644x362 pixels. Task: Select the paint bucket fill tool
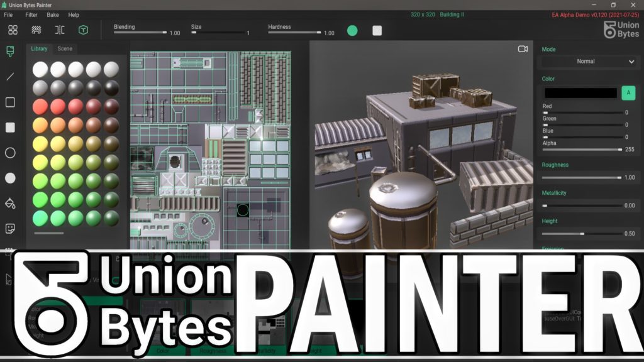pyautogui.click(x=10, y=203)
